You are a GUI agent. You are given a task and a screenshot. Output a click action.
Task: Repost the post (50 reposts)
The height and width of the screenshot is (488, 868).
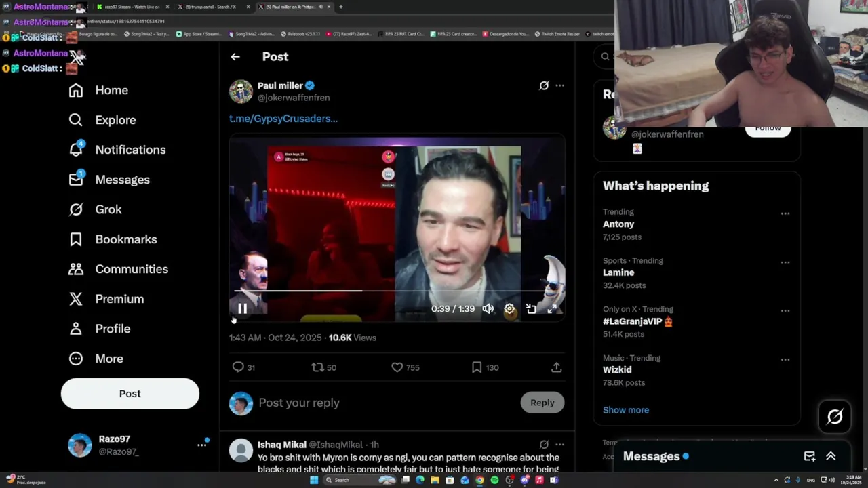(323, 367)
